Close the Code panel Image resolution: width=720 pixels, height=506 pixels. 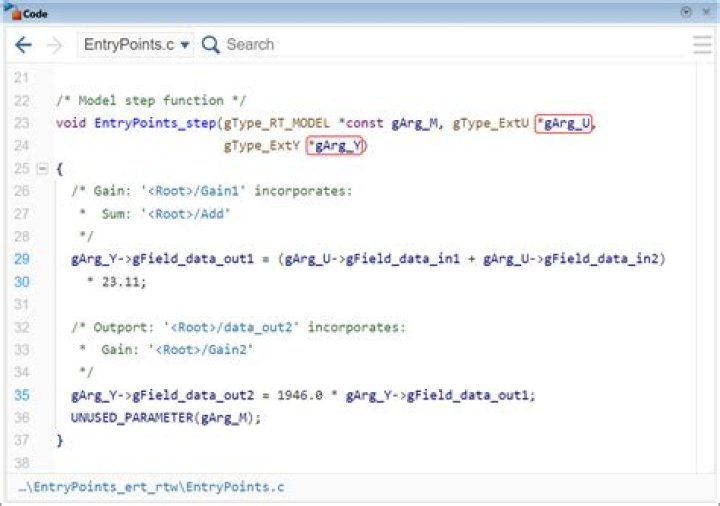[x=707, y=12]
